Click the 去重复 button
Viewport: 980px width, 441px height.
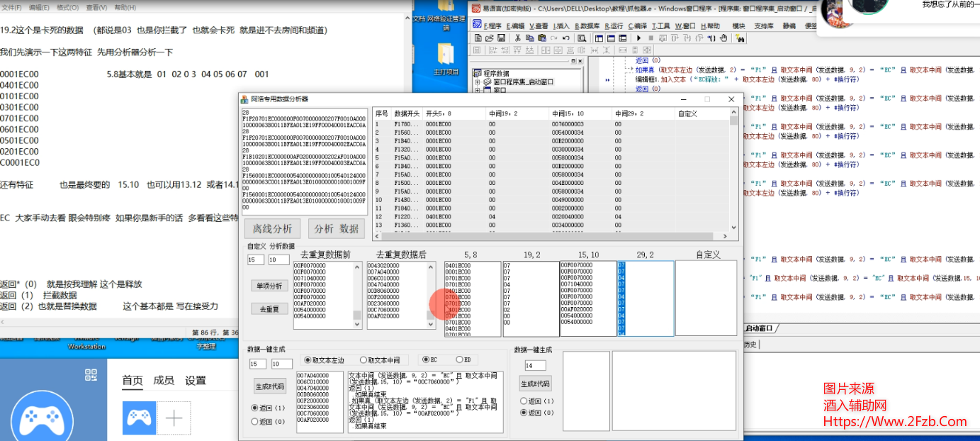(269, 309)
